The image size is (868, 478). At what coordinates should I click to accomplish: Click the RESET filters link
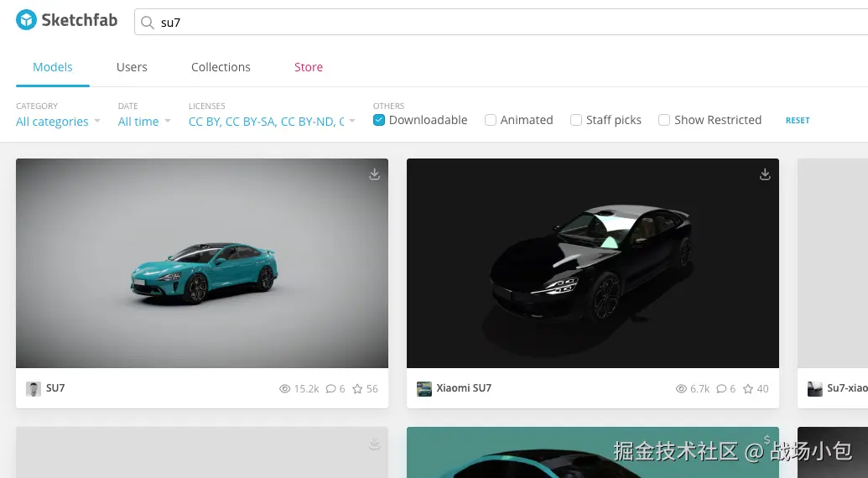pos(798,120)
